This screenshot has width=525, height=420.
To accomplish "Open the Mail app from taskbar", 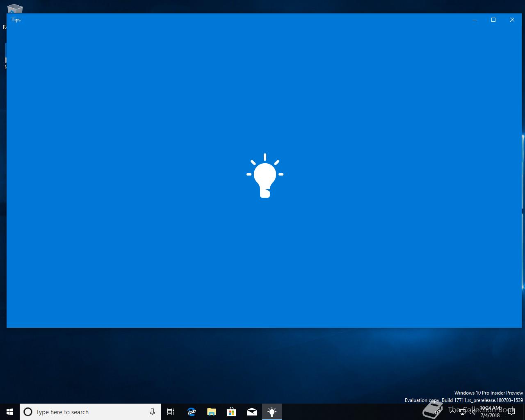I will (x=251, y=412).
